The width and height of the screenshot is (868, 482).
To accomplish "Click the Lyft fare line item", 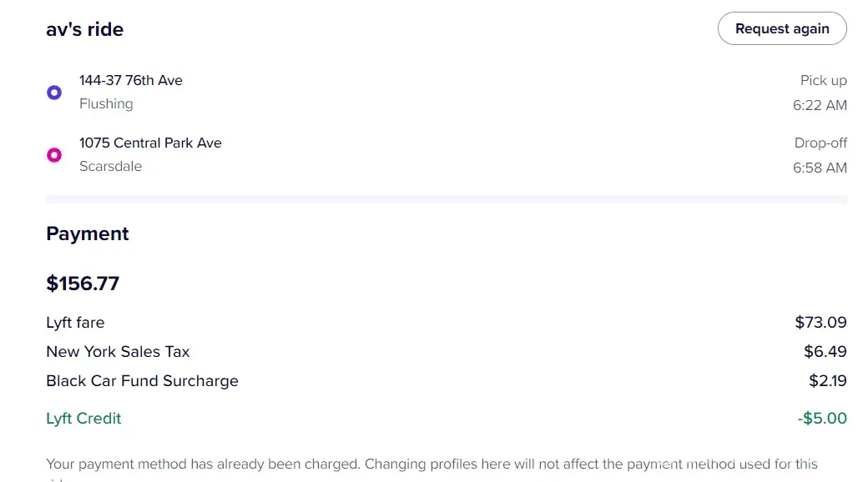I will (75, 323).
